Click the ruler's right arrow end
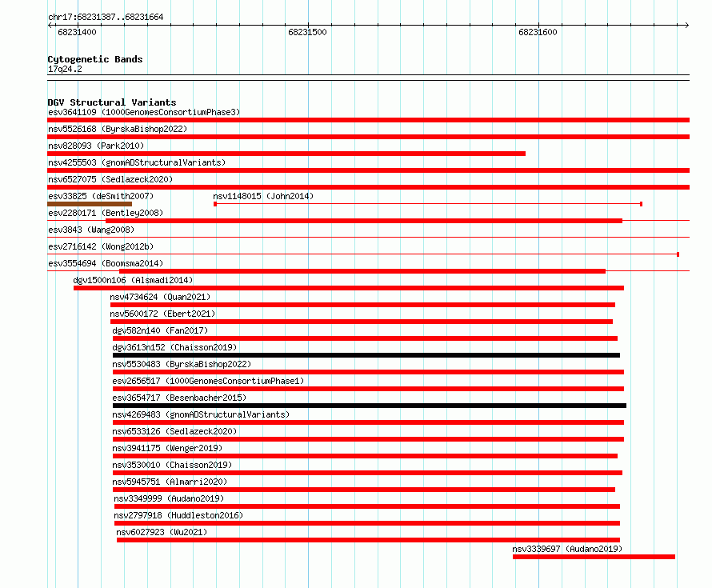Screen dimensions: 712x588 click(687, 26)
